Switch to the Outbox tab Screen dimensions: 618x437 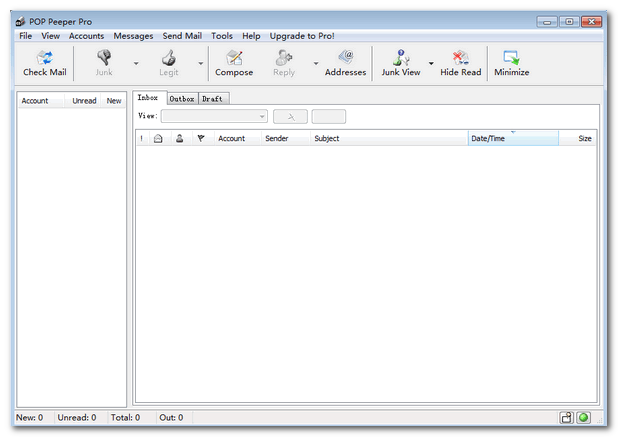tap(182, 99)
